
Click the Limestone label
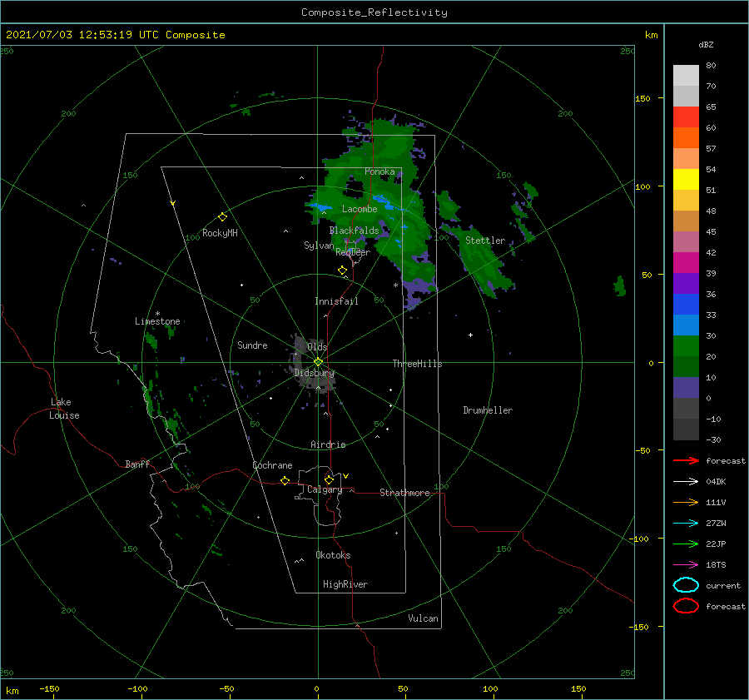[157, 321]
